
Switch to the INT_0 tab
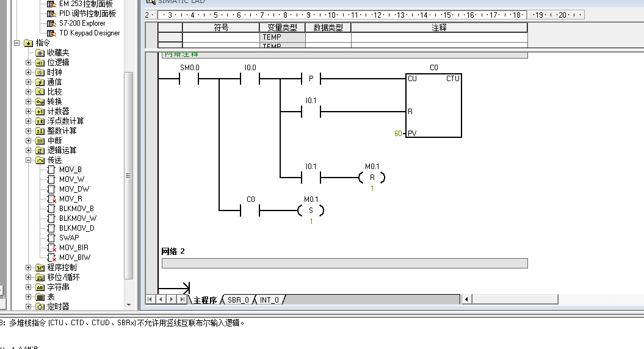pyautogui.click(x=269, y=300)
